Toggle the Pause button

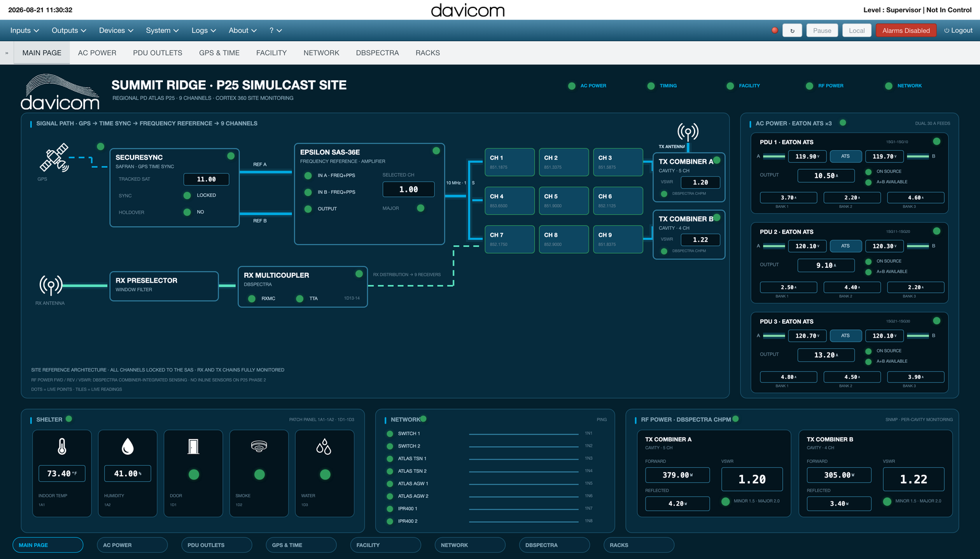coord(822,31)
